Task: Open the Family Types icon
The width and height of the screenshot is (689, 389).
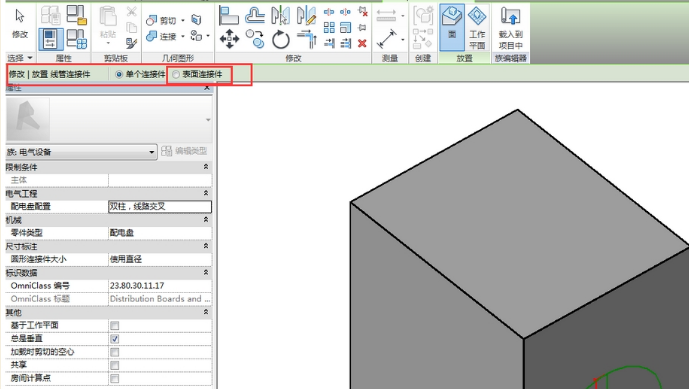Action: click(x=76, y=39)
